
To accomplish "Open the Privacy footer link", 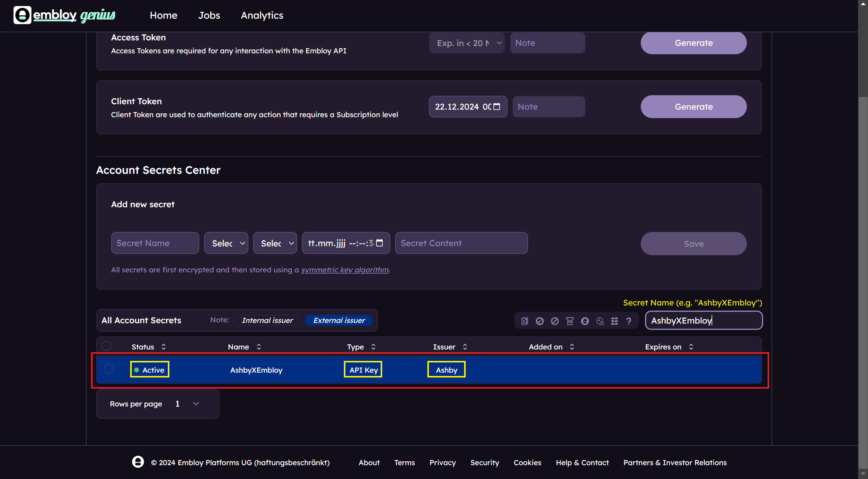I will pyautogui.click(x=442, y=462).
